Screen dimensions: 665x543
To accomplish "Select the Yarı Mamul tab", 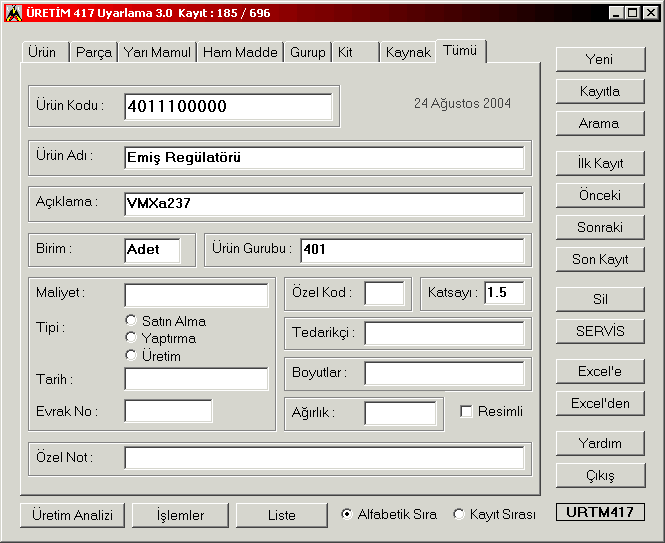I will tap(157, 52).
